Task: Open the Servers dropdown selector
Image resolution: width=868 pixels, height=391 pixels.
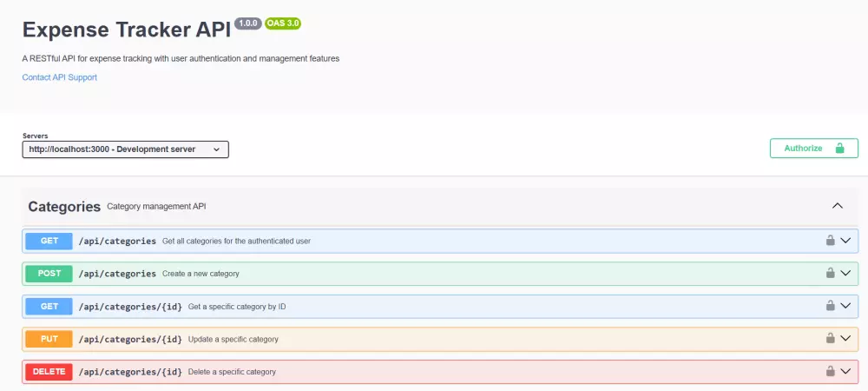Action: click(x=125, y=149)
